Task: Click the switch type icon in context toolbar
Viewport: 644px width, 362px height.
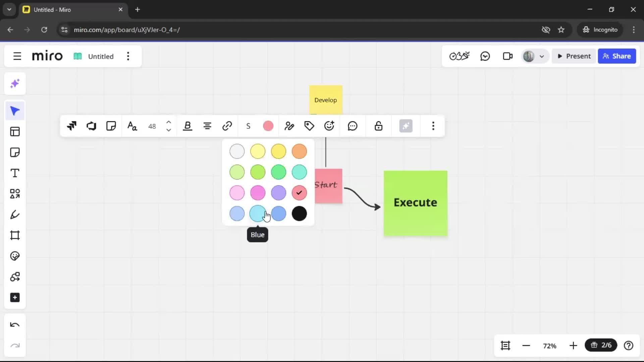Action: pos(71,126)
